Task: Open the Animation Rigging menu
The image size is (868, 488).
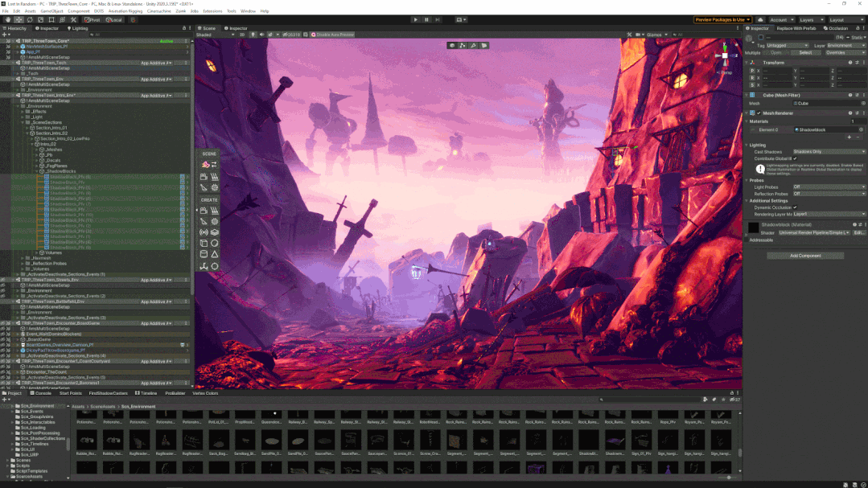Action: (x=125, y=11)
